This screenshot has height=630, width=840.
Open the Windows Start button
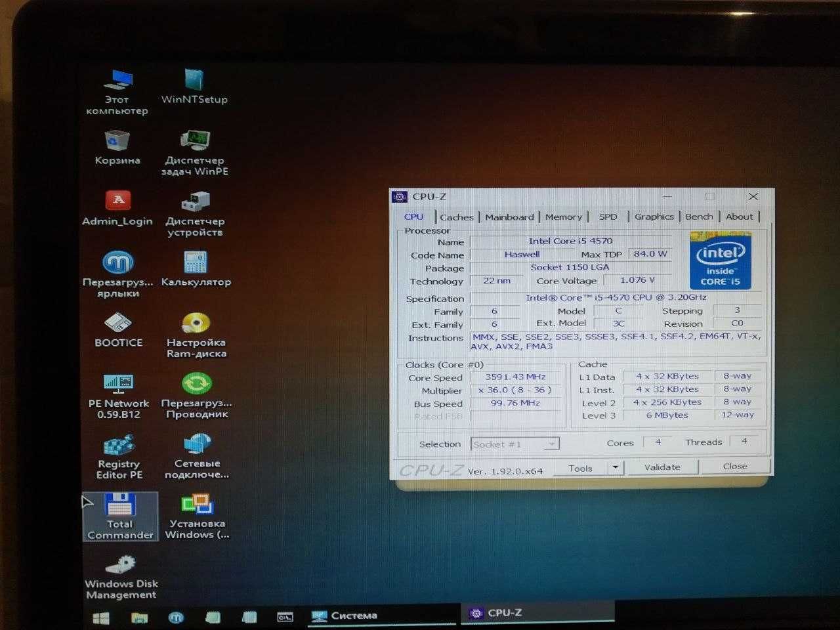click(101, 618)
